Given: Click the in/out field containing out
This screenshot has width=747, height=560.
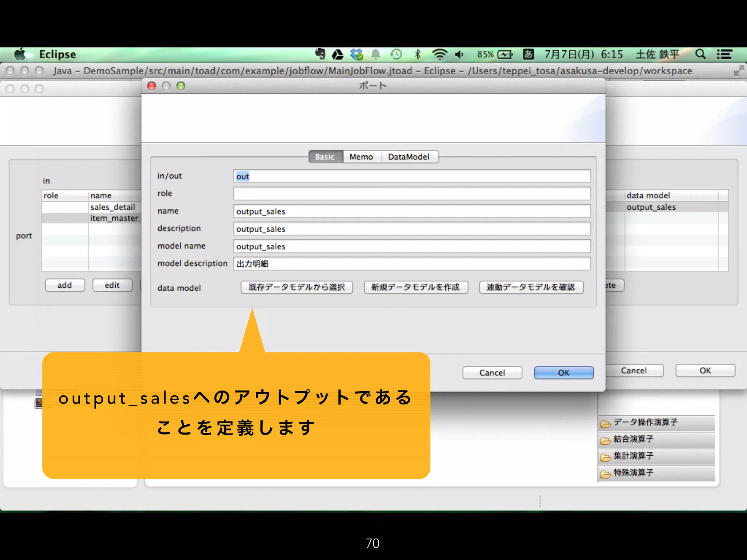Looking at the screenshot, I should [412, 176].
